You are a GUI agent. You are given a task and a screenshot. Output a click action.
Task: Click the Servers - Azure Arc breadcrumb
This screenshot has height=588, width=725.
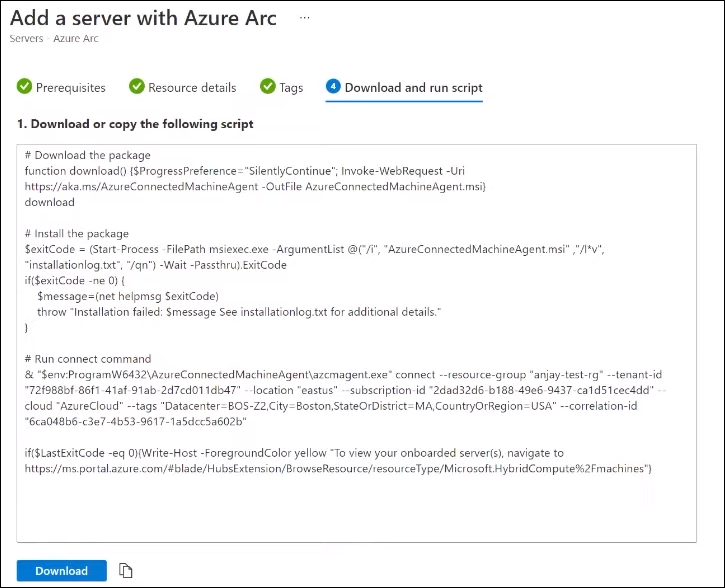click(x=54, y=39)
